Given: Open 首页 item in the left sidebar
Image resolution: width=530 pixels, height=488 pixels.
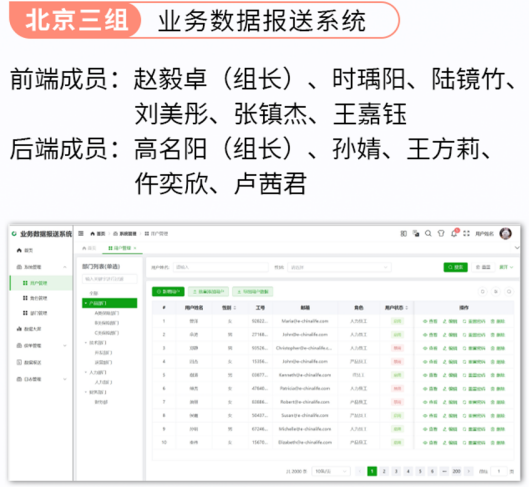Looking at the screenshot, I should pyautogui.click(x=41, y=250).
